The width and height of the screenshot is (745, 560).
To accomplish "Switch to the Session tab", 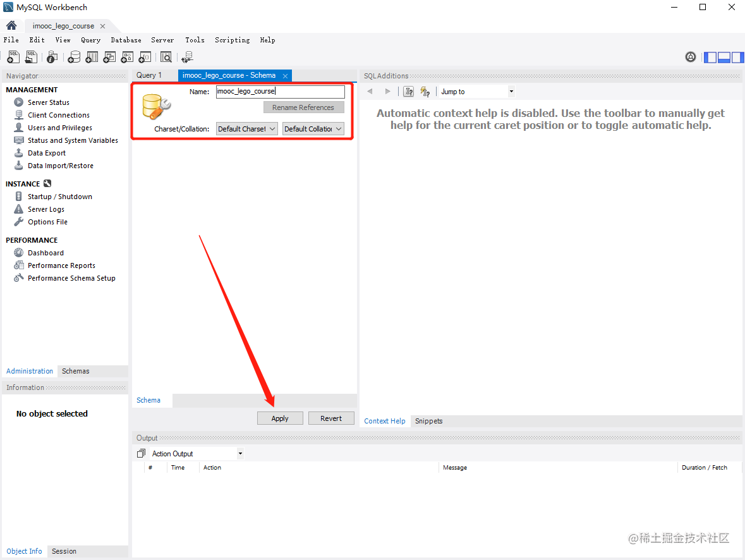I will pos(64,551).
